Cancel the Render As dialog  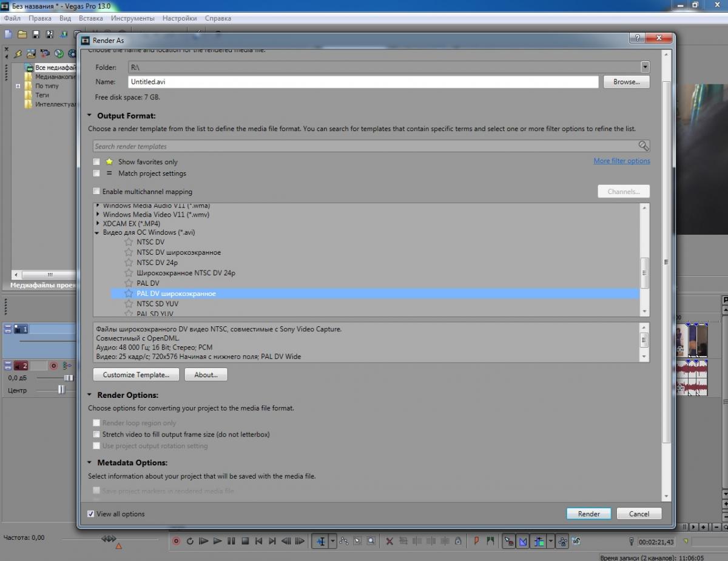639,514
